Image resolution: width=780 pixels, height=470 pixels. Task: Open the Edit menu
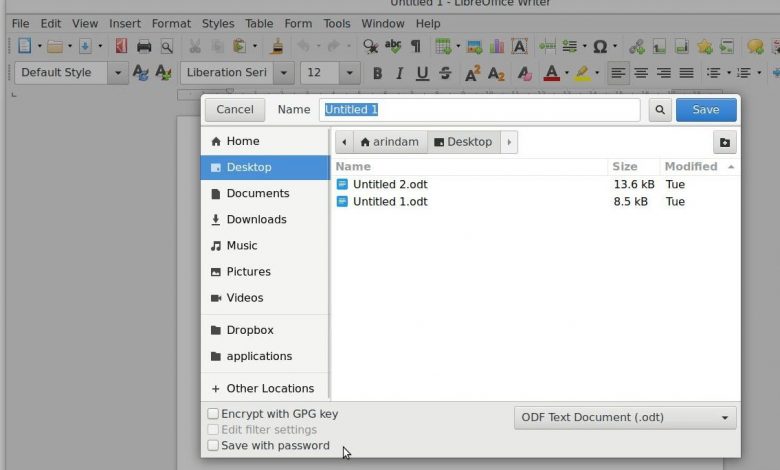[x=51, y=23]
